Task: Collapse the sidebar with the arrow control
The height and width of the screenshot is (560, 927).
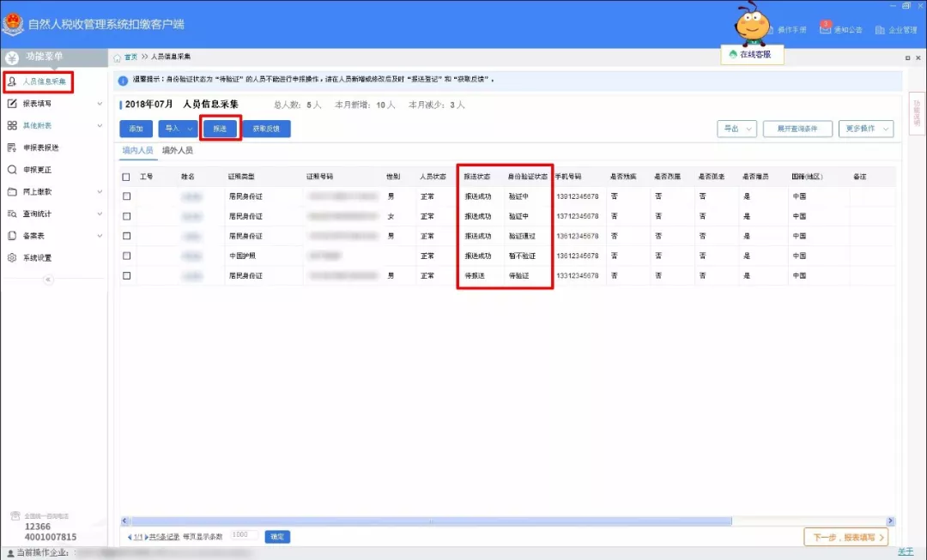Action: pos(48,280)
